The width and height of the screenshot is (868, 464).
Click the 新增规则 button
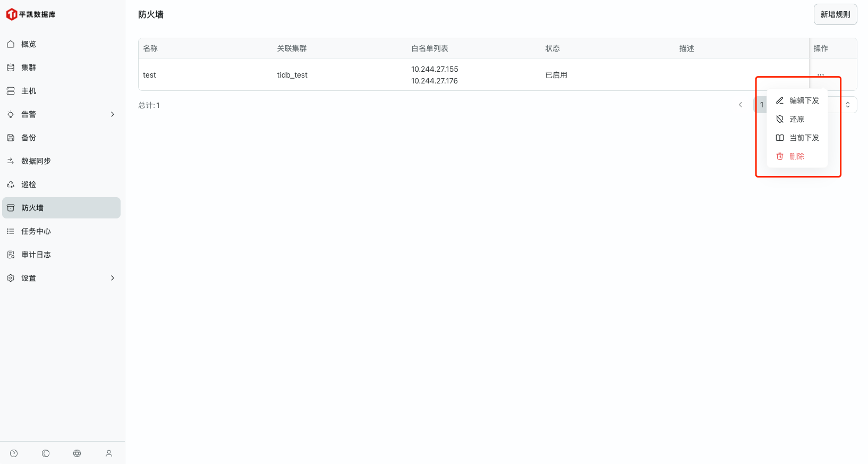pyautogui.click(x=835, y=14)
